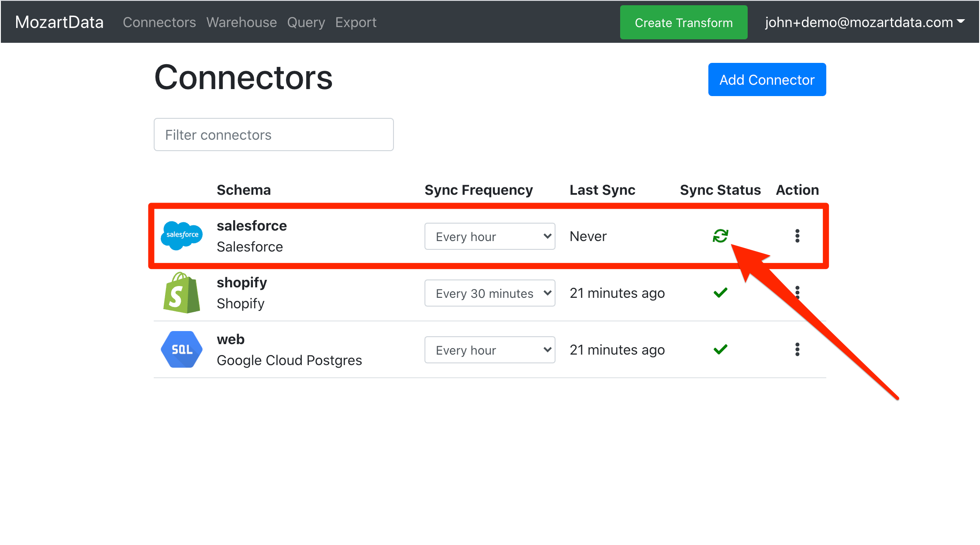Viewport: 980px width, 545px height.
Task: Click the MozartData brand logo link
Action: [x=59, y=22]
